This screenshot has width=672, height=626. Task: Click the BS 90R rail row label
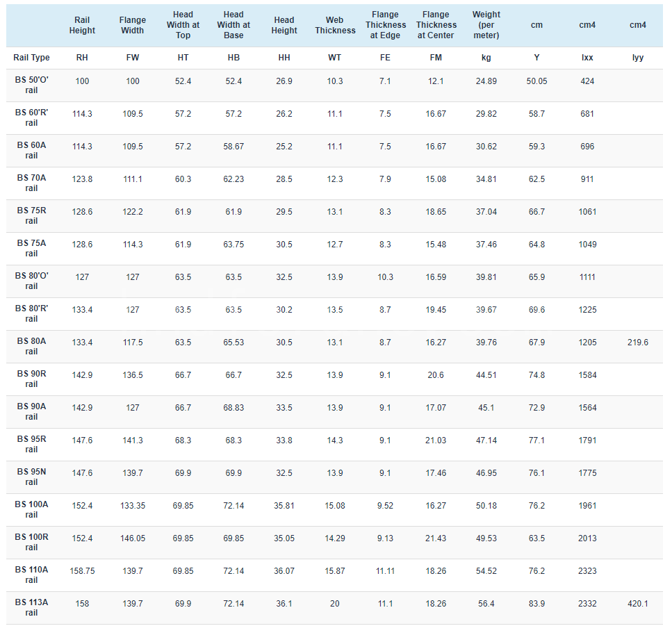click(x=31, y=379)
